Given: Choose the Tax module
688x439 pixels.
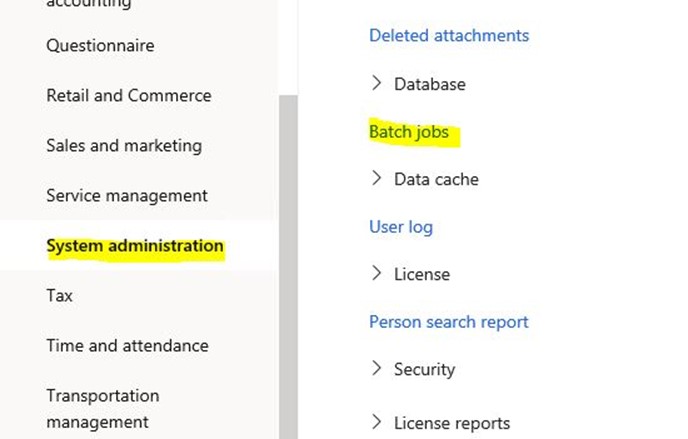Looking at the screenshot, I should [x=60, y=296].
